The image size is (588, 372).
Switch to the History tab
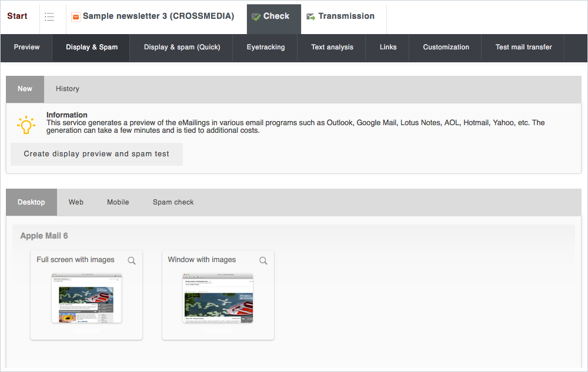click(x=68, y=89)
